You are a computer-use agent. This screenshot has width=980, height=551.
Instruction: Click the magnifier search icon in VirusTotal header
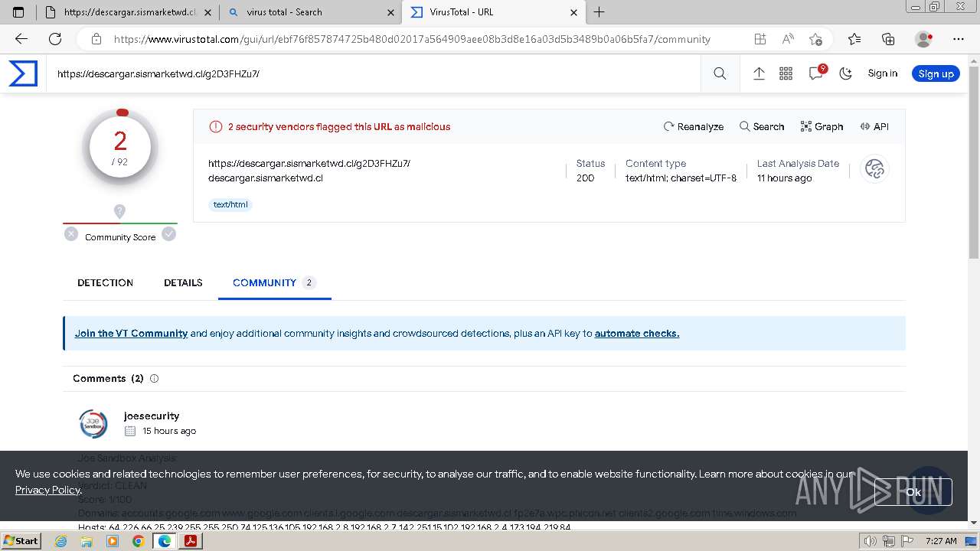720,73
